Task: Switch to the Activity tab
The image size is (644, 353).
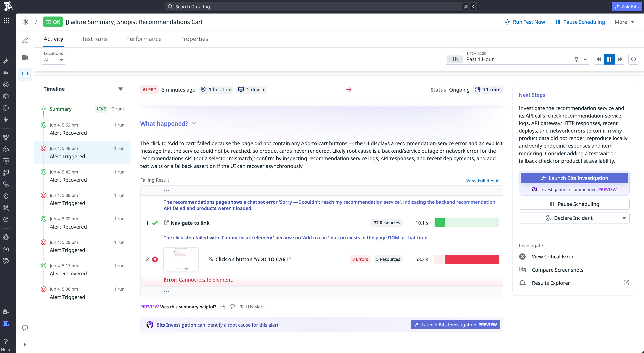Action: (x=53, y=39)
